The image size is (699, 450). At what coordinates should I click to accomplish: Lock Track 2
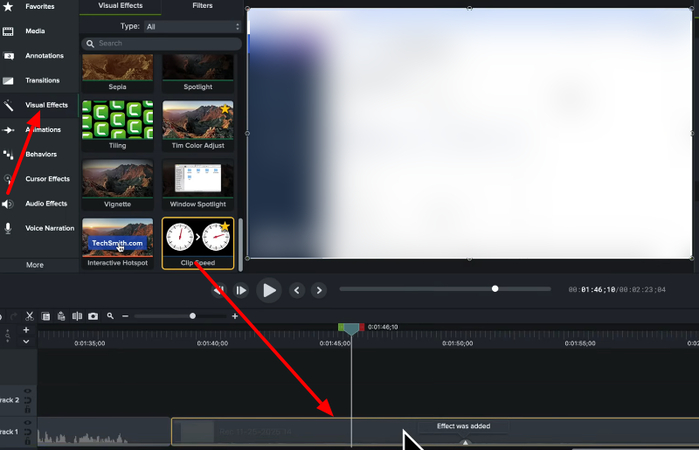[28, 409]
